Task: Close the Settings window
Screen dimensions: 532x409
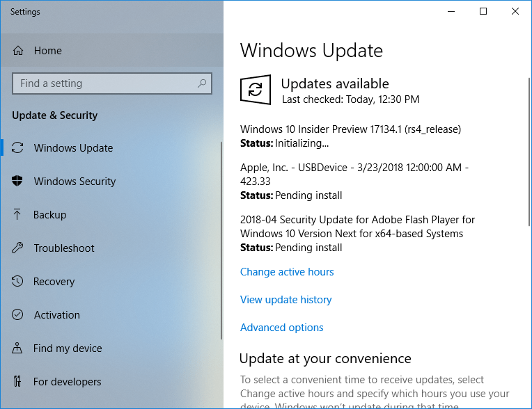Action: tap(515, 12)
